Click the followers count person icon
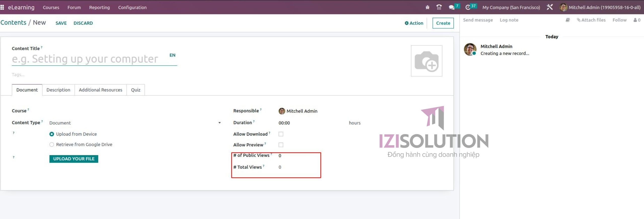The image size is (644, 219). coord(637,20)
